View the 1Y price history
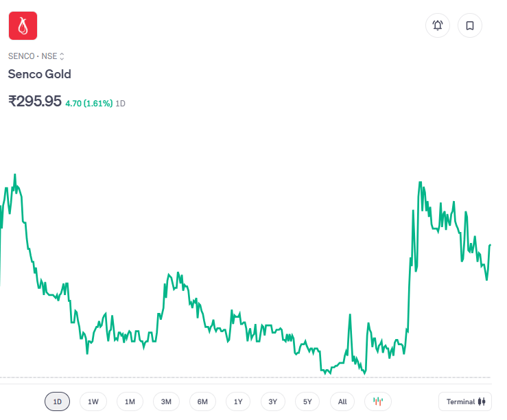 (x=238, y=401)
